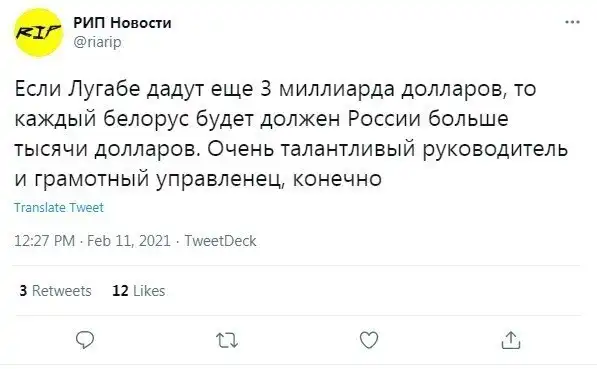
Task: Click the yellow RIP profile avatar
Action: click(38, 33)
